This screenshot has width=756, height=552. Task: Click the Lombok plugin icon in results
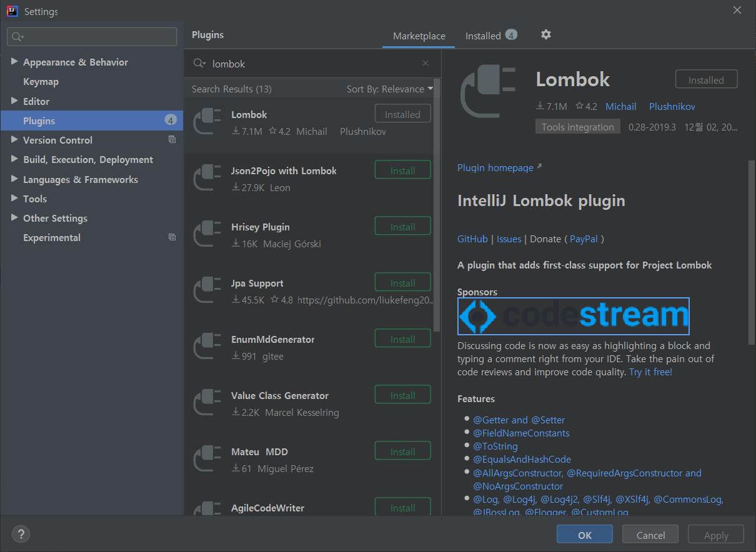pyautogui.click(x=208, y=122)
